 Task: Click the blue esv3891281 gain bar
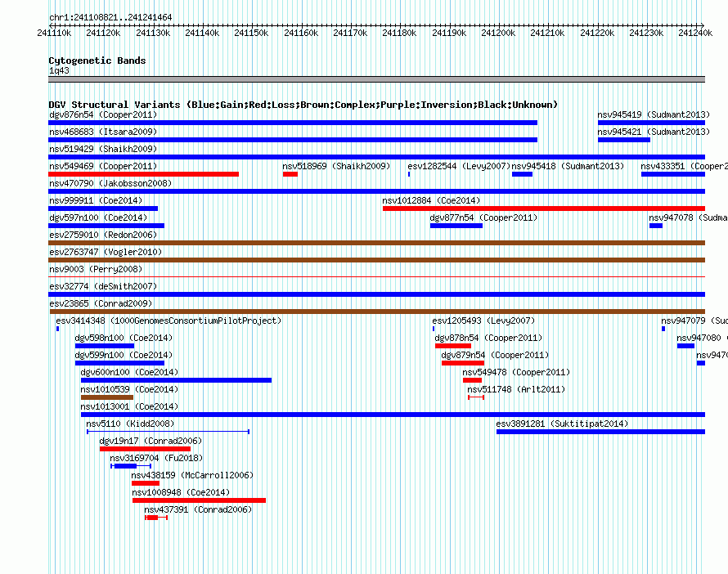tap(600, 432)
